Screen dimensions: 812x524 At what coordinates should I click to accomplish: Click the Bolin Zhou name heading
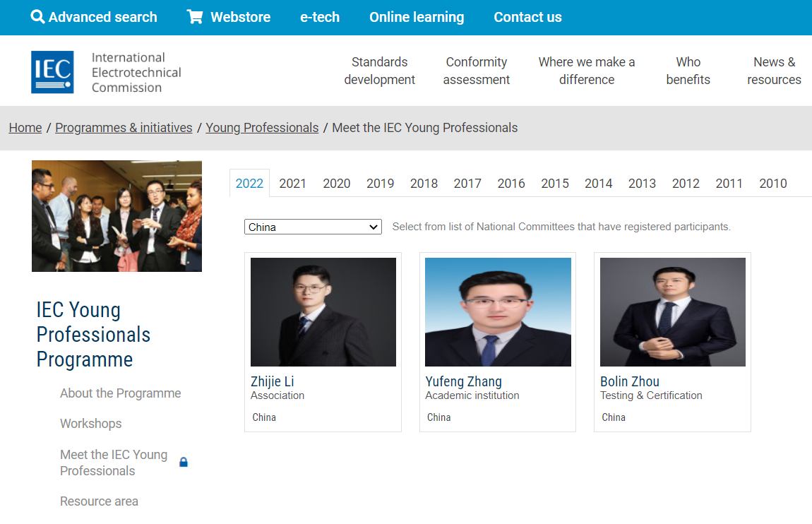pos(629,381)
